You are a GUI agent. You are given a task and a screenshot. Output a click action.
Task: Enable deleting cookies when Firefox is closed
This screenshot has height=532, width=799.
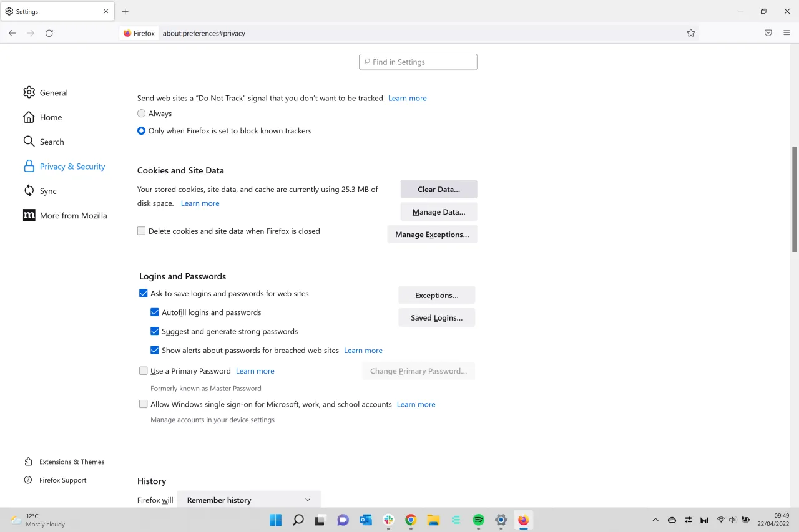(x=142, y=231)
